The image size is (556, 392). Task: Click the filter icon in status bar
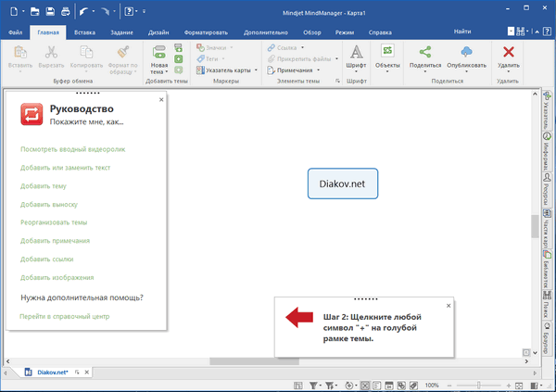(313, 385)
